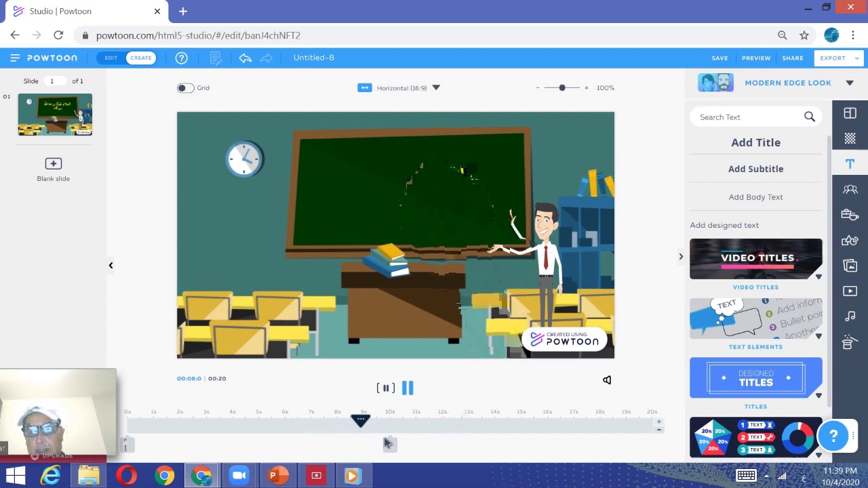Open the Props panel in right sidebar
Viewport: 868px width, 488px height.
(850, 215)
